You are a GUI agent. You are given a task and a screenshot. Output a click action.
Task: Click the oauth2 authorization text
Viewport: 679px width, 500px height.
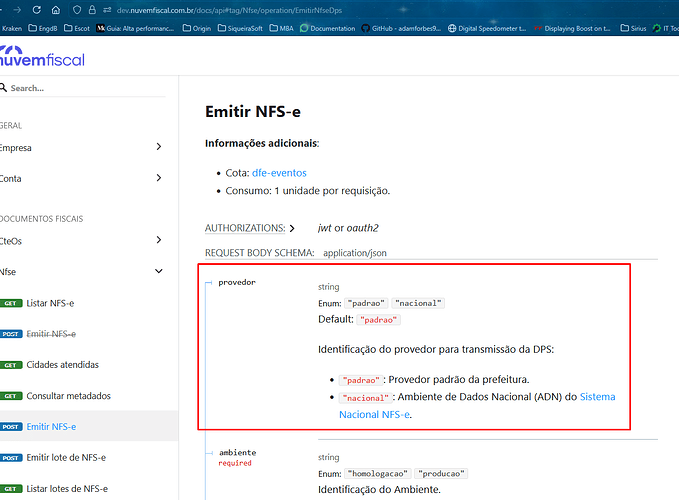[362, 228]
